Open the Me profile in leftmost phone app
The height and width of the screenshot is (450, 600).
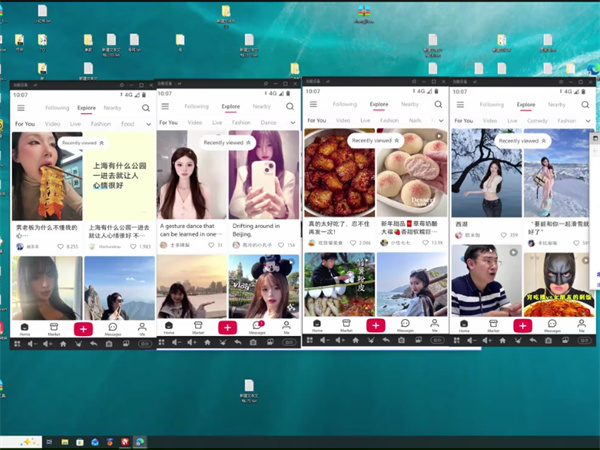142,329
